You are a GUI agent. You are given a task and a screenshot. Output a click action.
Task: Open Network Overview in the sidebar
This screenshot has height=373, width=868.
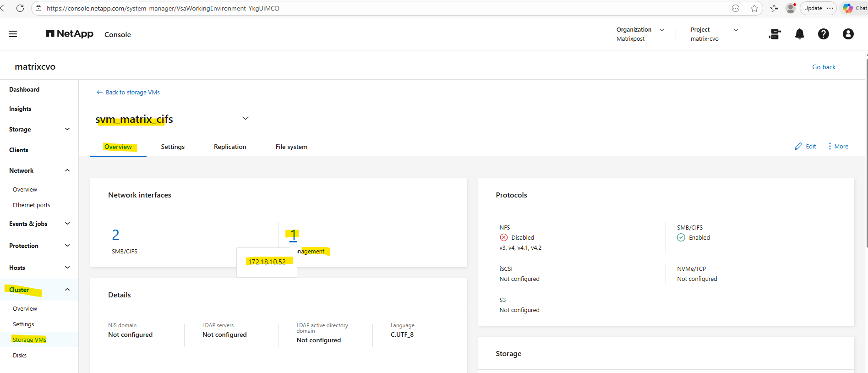coord(25,189)
